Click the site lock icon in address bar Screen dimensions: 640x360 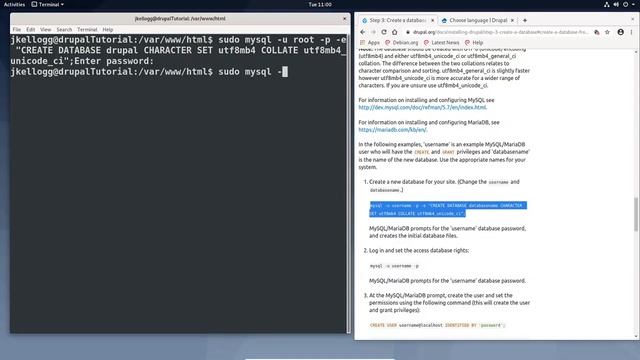pyautogui.click(x=407, y=32)
